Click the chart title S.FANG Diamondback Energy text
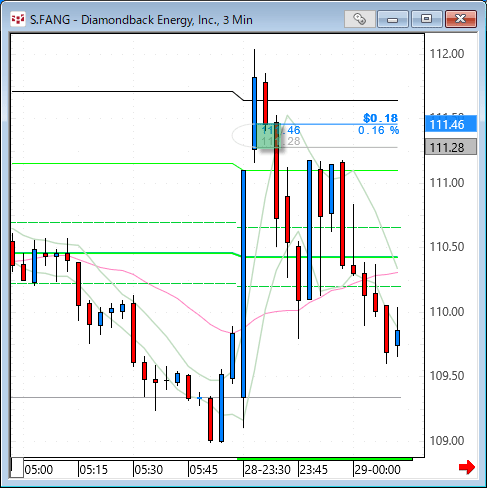Image resolution: width=487 pixels, height=488 pixels. click(141, 20)
